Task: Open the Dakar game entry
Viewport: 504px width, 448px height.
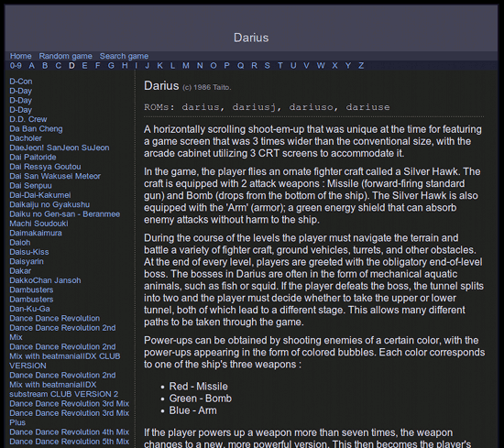Action: pyautogui.click(x=20, y=271)
